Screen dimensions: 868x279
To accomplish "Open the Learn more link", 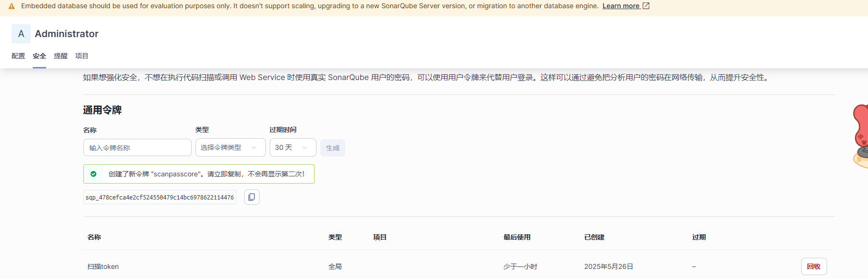I will tap(621, 6).
